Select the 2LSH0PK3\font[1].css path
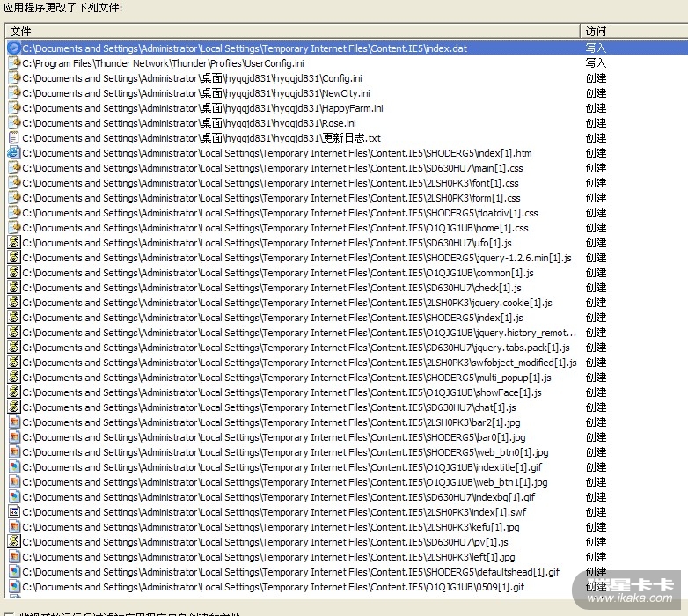 (270, 182)
